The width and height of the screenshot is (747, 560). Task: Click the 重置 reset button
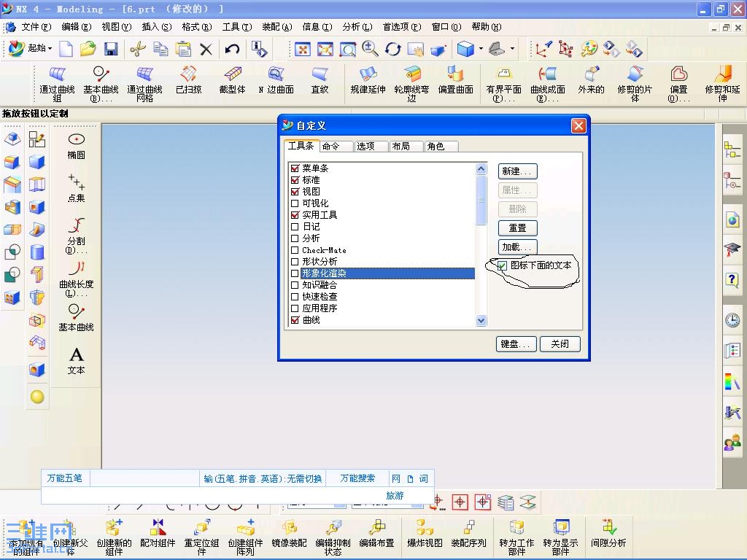[517, 228]
